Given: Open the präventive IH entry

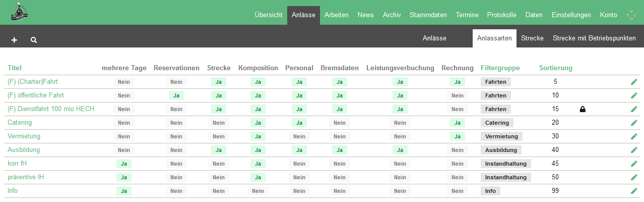Looking at the screenshot, I should [25, 177].
